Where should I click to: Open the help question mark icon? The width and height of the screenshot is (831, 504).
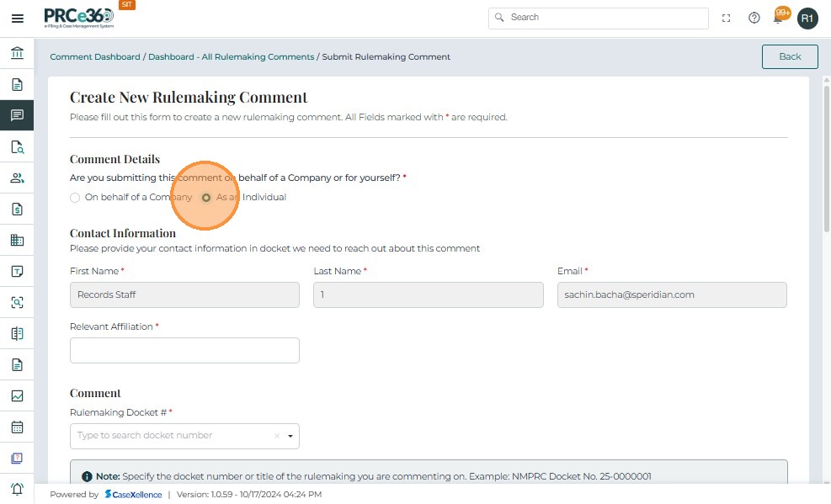point(754,18)
